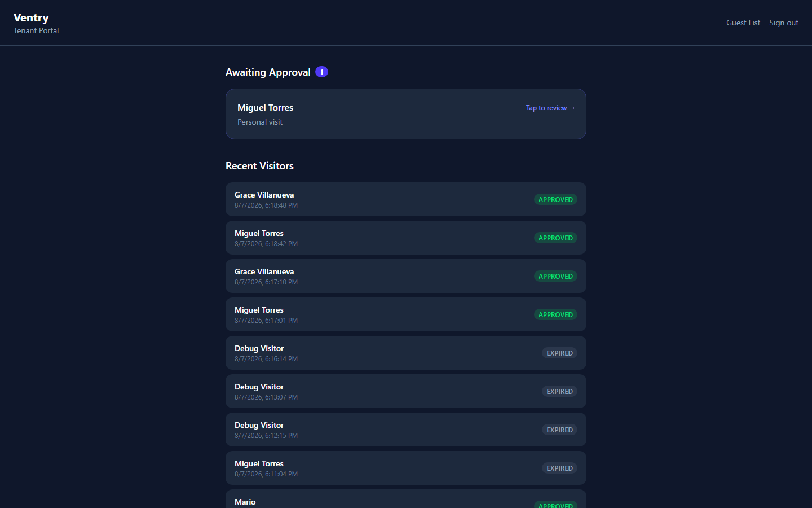Viewport: 812px width, 508px height.
Task: Click APPROVED badge on 6:17:01 PM row
Action: pyautogui.click(x=555, y=314)
